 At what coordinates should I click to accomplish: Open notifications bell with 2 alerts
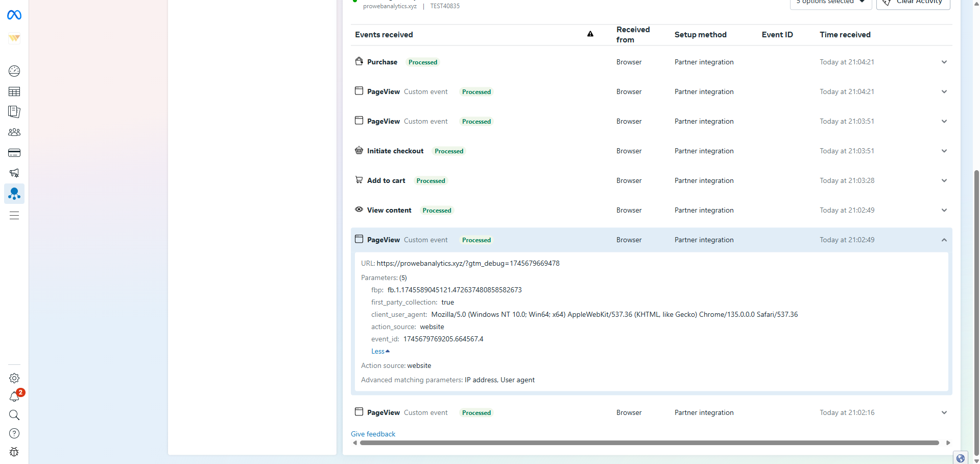coord(14,397)
